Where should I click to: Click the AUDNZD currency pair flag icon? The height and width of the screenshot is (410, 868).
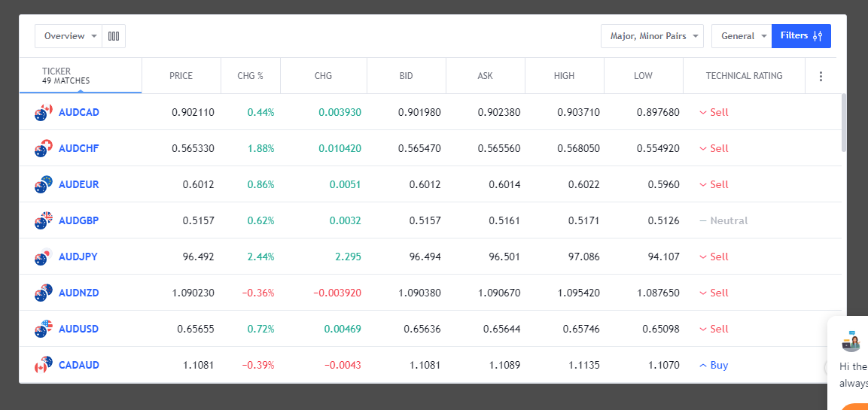point(43,293)
